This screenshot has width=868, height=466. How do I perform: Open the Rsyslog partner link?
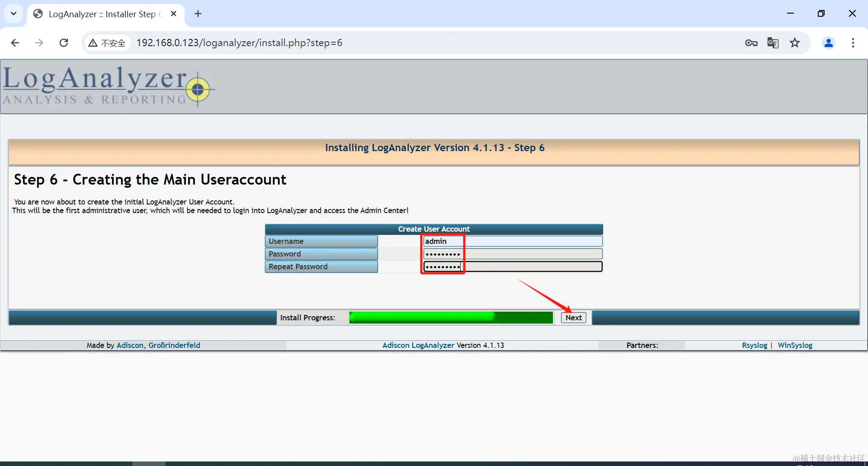[x=755, y=345]
